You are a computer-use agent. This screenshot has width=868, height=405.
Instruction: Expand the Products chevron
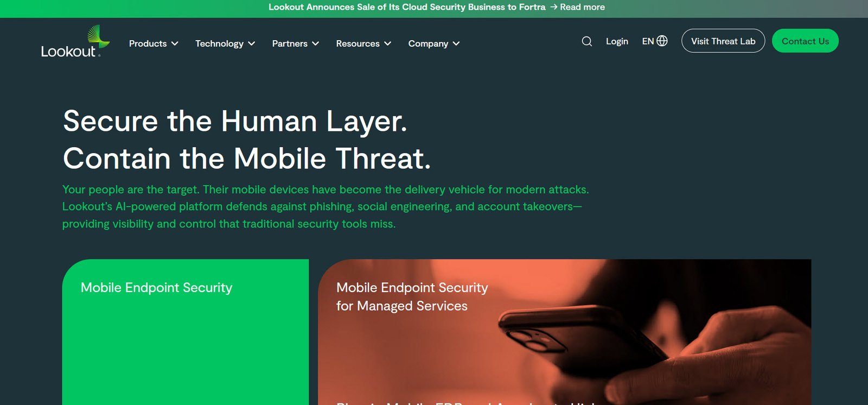pyautogui.click(x=175, y=43)
